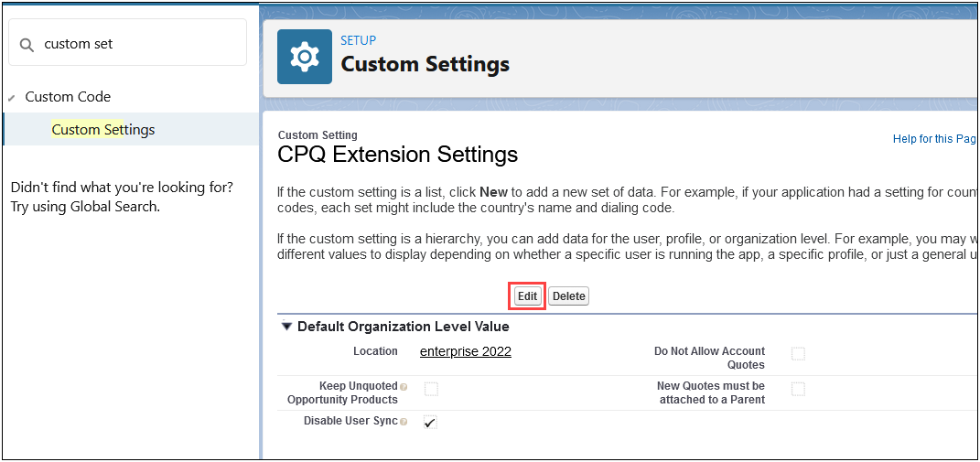
Task: Toggle Keep Unquoted Opportunity Products checkbox
Action: [431, 389]
